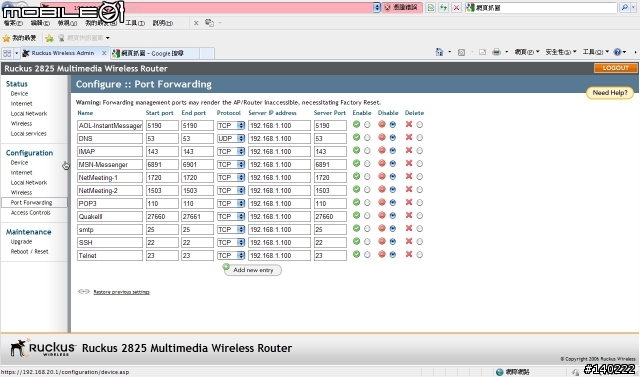
Task: Open Upgrade under Maintenance
Action: point(21,242)
